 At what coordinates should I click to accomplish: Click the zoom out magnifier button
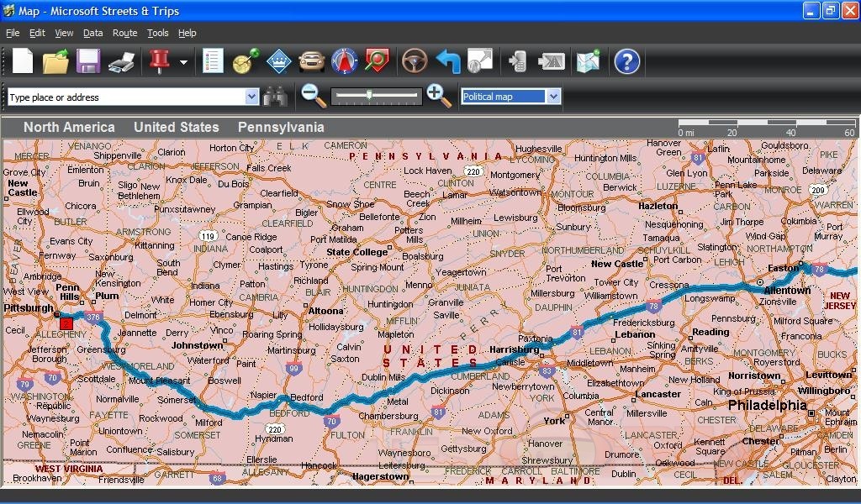click(314, 96)
